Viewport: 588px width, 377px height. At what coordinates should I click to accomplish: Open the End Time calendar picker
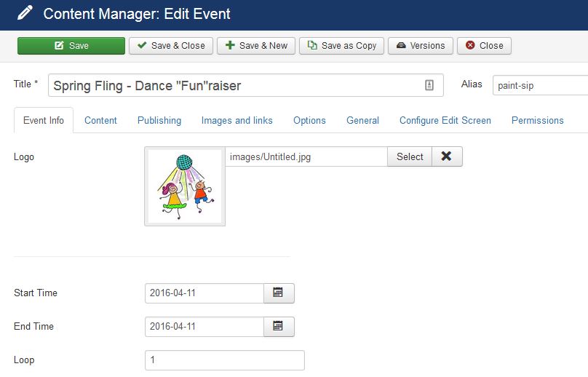[x=278, y=326]
